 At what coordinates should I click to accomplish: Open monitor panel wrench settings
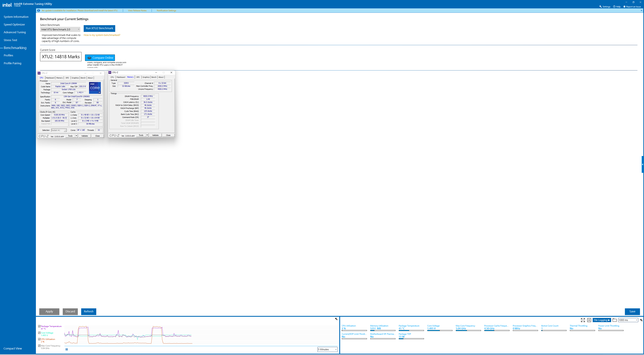(x=641, y=320)
